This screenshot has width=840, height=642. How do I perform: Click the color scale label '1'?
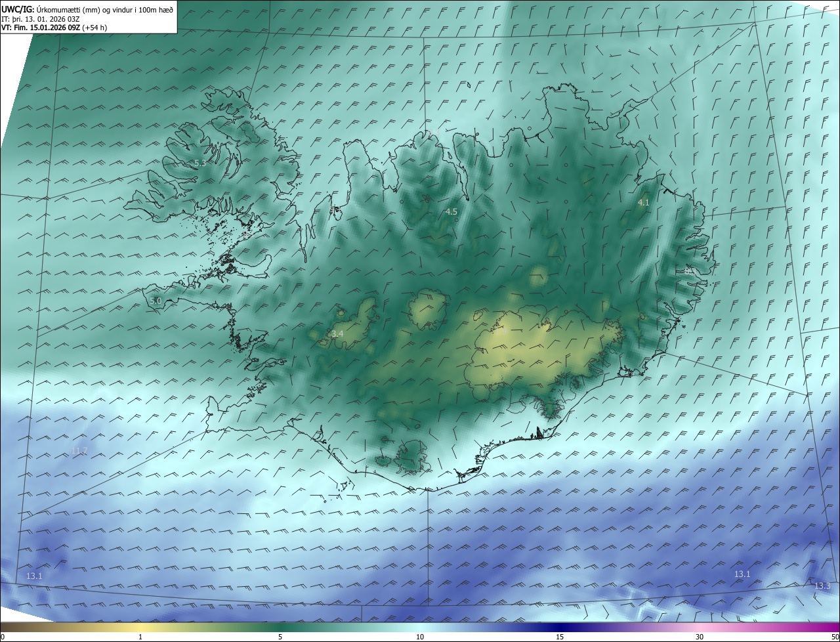[x=140, y=637]
